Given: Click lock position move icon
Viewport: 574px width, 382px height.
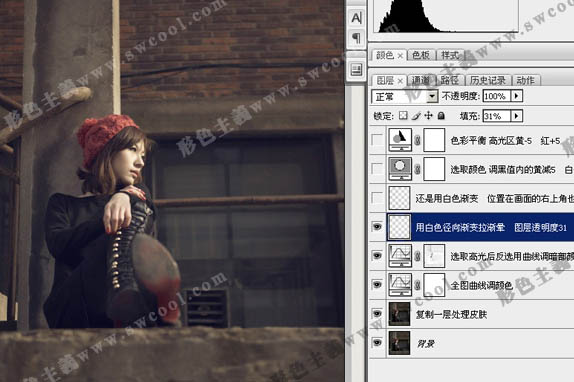Looking at the screenshot, I should click(x=428, y=116).
